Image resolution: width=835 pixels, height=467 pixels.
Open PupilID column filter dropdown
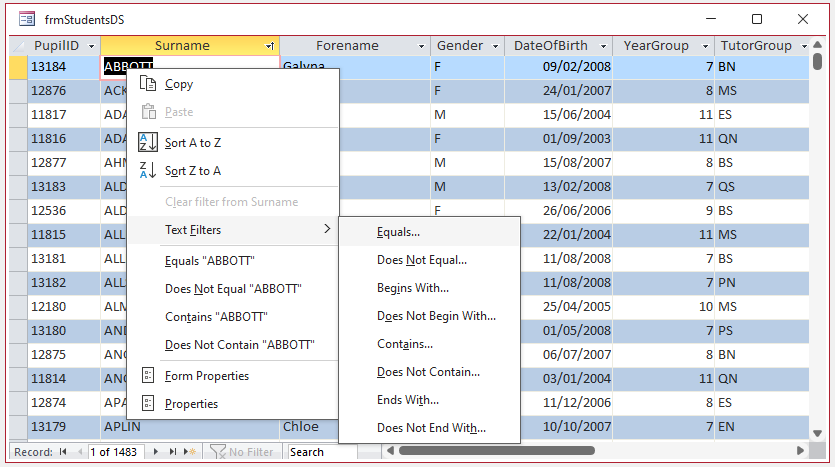[91, 46]
